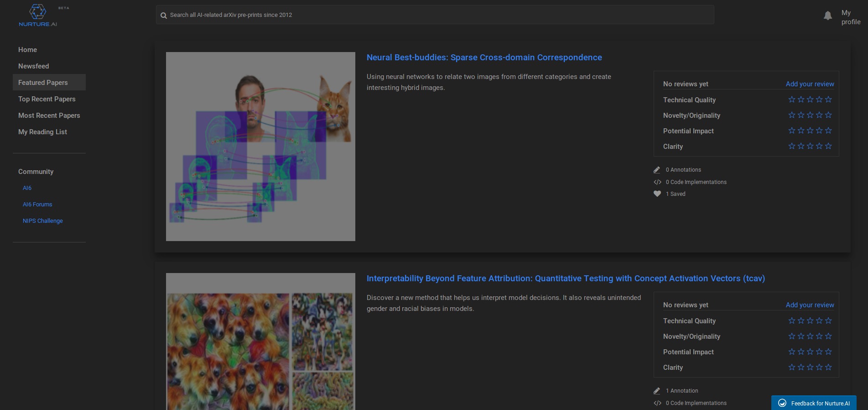This screenshot has height=410, width=868.
Task: Rate tcav paper Clarity one star
Action: (x=792, y=367)
